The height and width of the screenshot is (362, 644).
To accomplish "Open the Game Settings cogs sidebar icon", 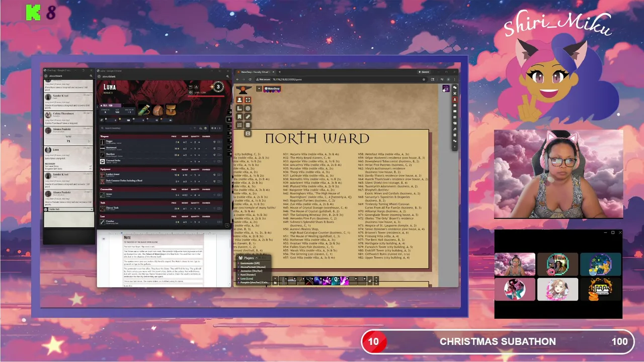I will click(454, 140).
